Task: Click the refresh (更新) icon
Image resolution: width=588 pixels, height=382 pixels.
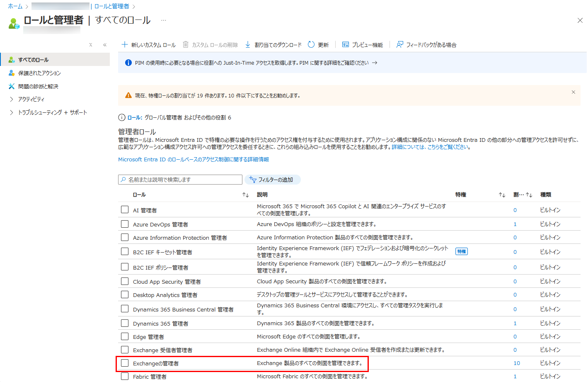Action: pos(311,44)
